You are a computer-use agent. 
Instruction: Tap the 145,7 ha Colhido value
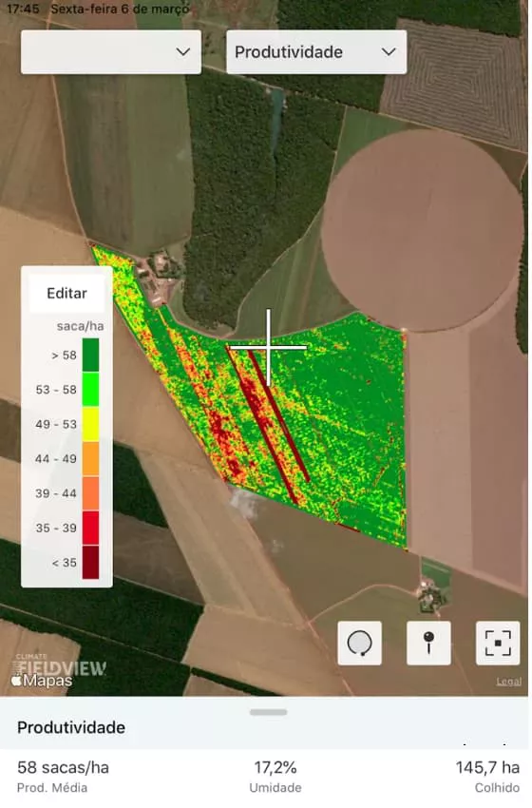tap(487, 767)
